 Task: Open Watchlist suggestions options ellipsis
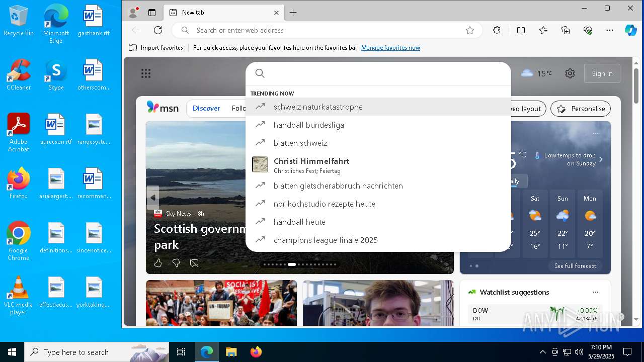(596, 292)
